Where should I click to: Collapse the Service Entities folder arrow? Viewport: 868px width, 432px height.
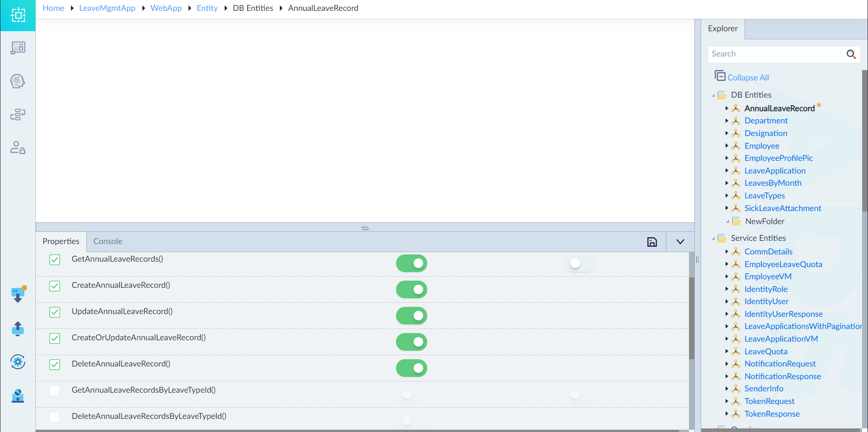(x=713, y=239)
